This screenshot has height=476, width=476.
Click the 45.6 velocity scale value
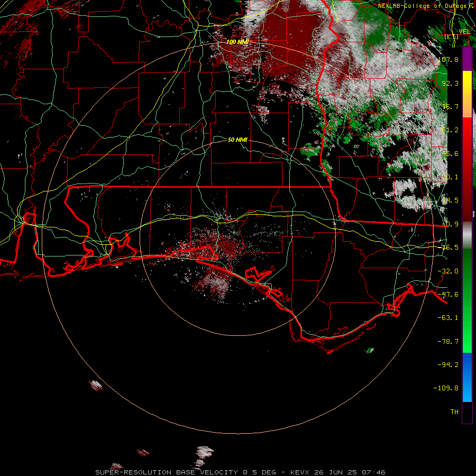click(450, 153)
